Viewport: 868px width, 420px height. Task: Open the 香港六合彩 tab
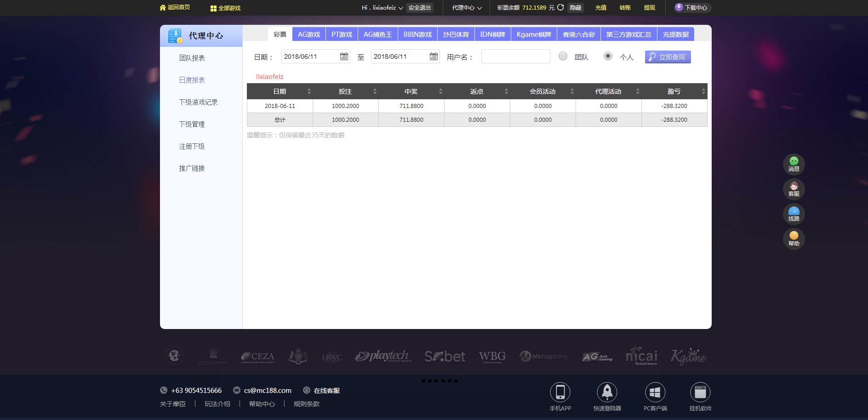click(x=577, y=34)
